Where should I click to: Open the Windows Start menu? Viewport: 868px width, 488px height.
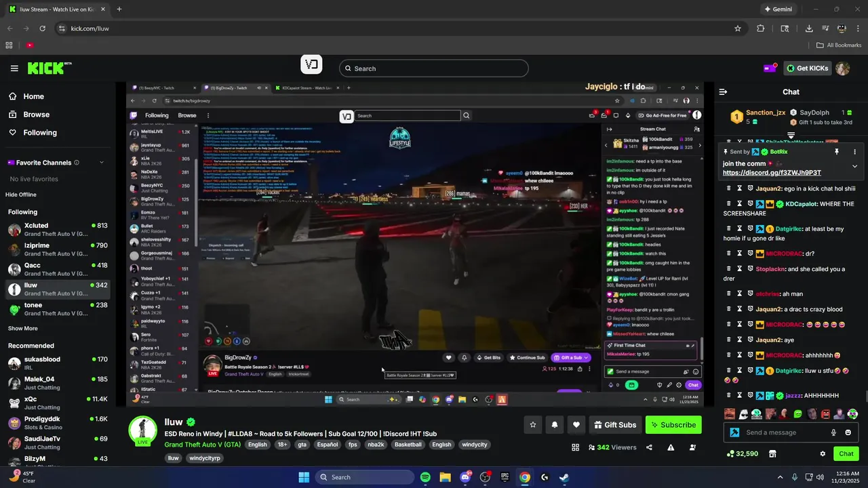304,477
